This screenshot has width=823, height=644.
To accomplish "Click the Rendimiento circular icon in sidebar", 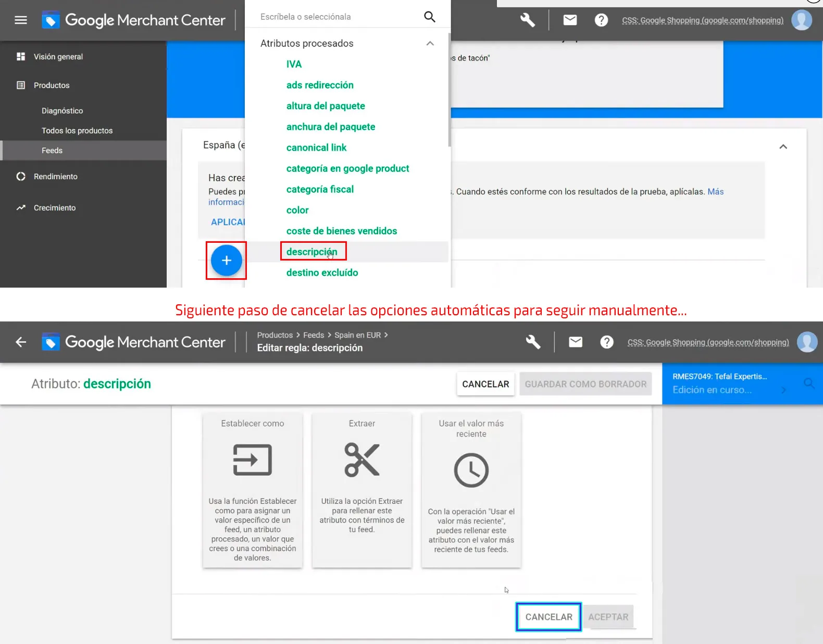I will point(21,176).
